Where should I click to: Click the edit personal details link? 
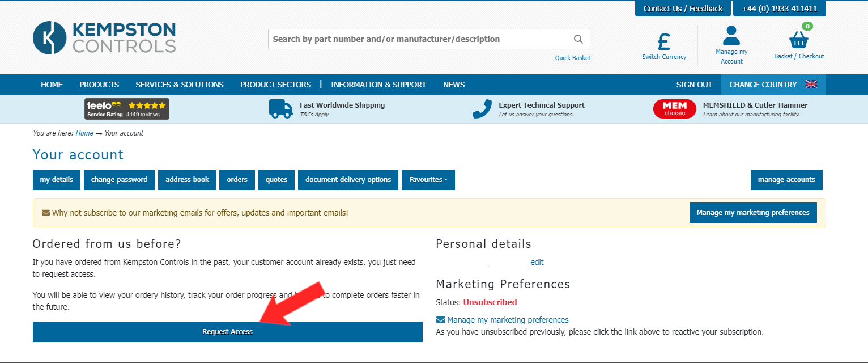[537, 262]
